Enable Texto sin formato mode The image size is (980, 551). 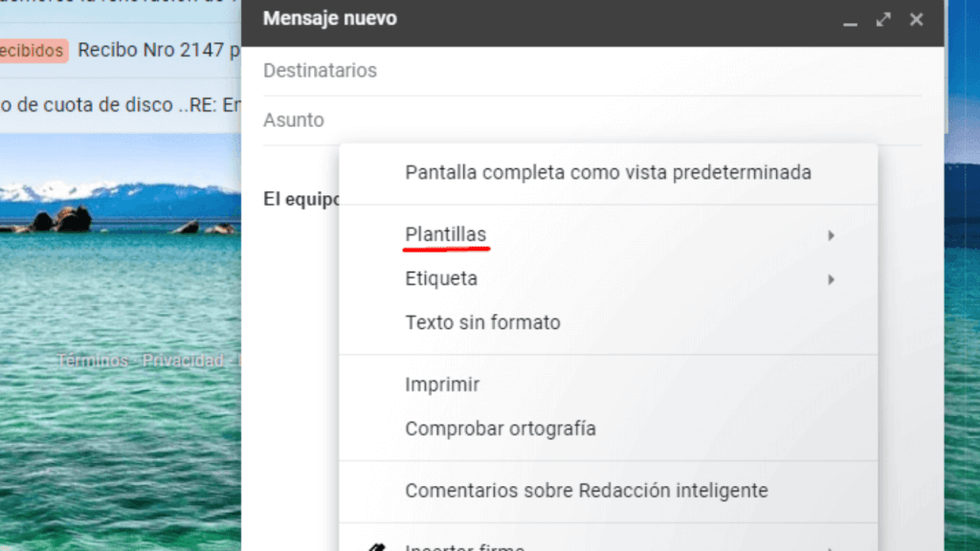[x=483, y=322]
